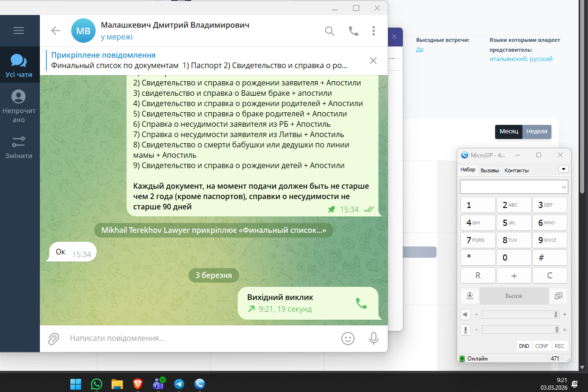Open the Змінити folders editor
This screenshot has width=588, height=392.
[x=19, y=146]
